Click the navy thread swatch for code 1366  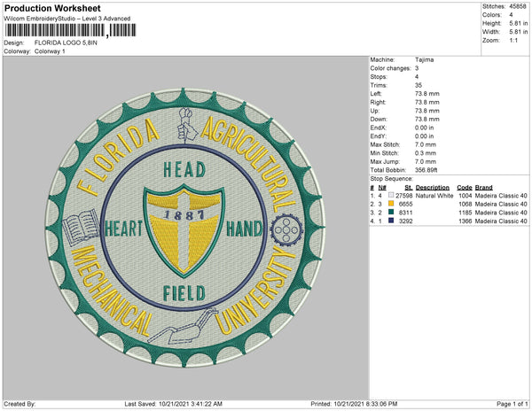point(391,221)
